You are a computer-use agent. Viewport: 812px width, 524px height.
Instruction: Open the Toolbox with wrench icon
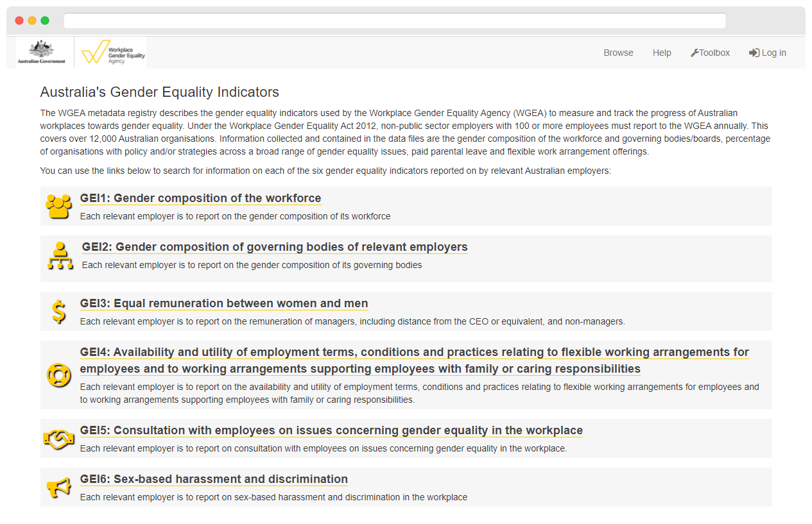click(x=710, y=53)
